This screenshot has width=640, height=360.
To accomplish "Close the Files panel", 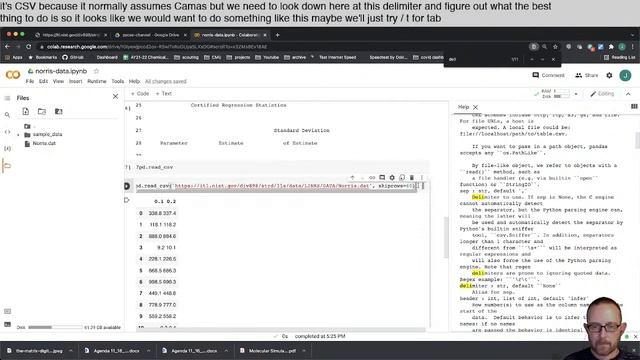I will [x=116, y=96].
